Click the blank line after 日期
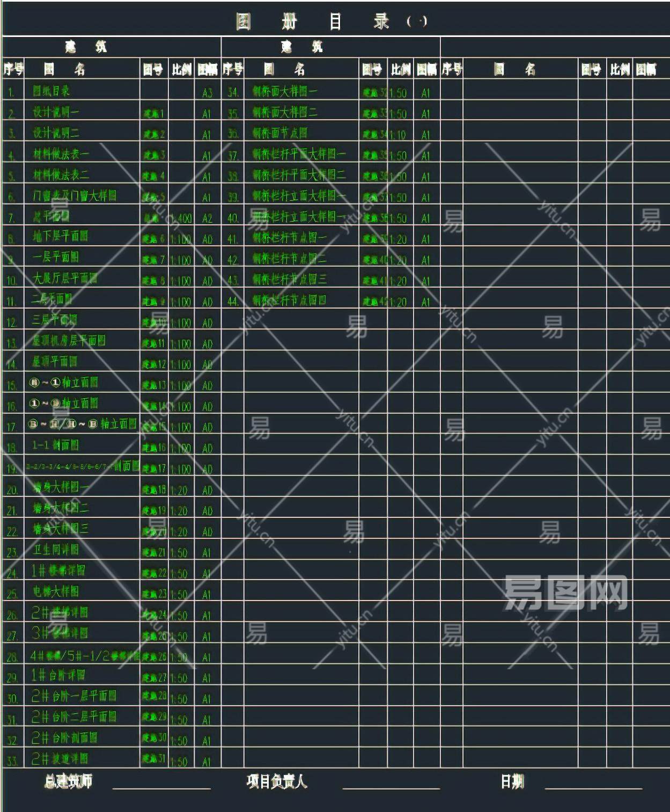670x812 pixels. pos(593,787)
